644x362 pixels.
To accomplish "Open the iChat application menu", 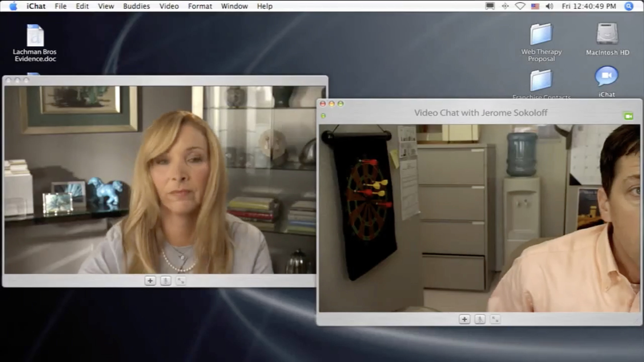I will tap(36, 6).
